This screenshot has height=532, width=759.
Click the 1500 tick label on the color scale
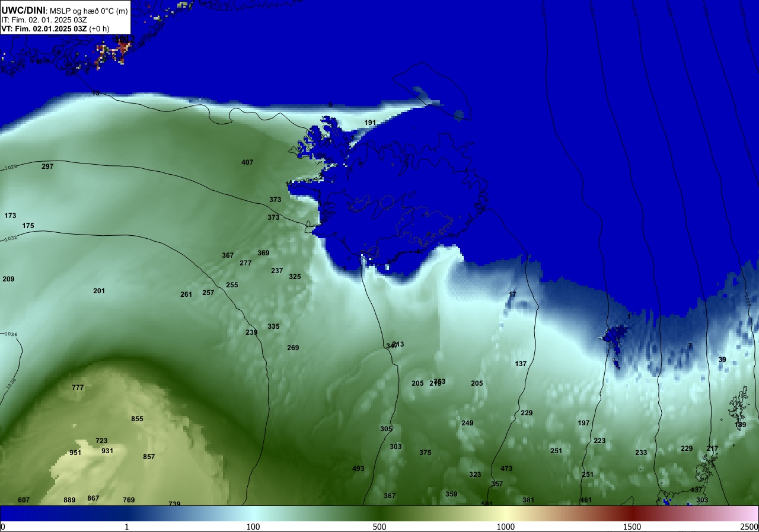(x=632, y=527)
